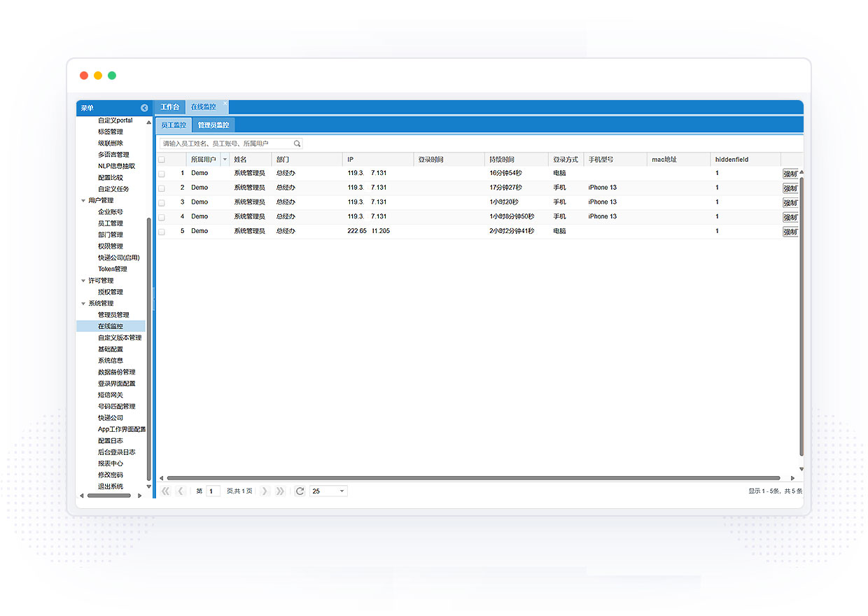Refresh the table with the reload icon
Image resolution: width=868 pixels, height=616 pixels.
point(300,491)
